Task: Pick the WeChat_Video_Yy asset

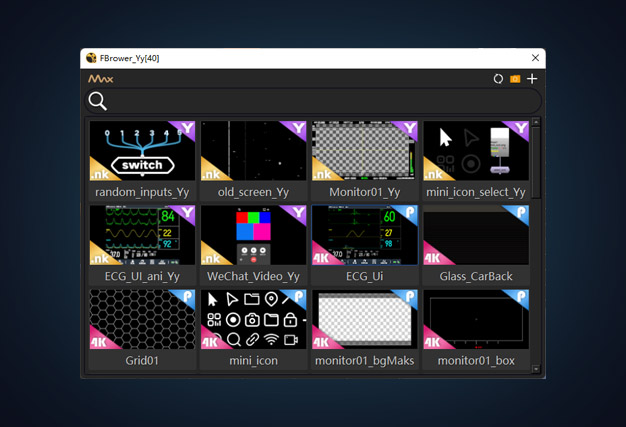Action: 253,236
